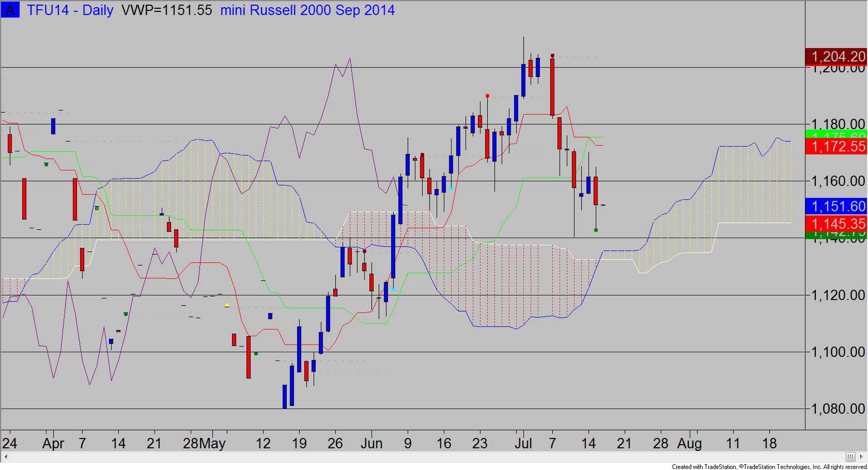Click the May month axis label
This screenshot has height=470, width=868.
[x=212, y=444]
